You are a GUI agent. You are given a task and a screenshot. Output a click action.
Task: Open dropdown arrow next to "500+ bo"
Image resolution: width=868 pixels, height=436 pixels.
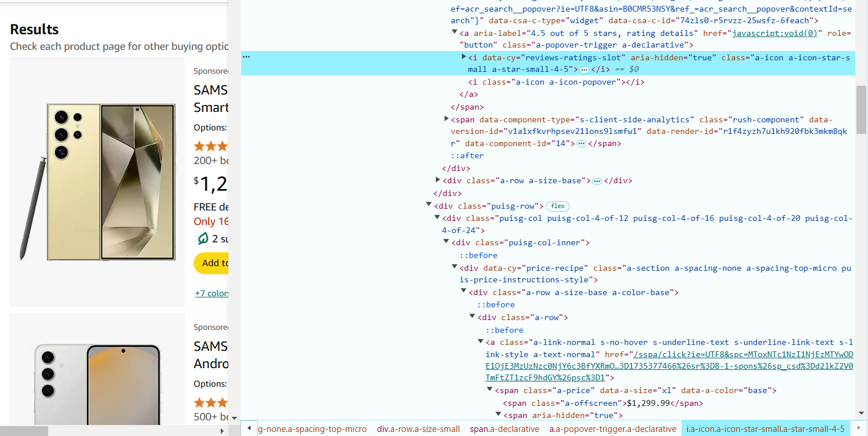(x=234, y=417)
